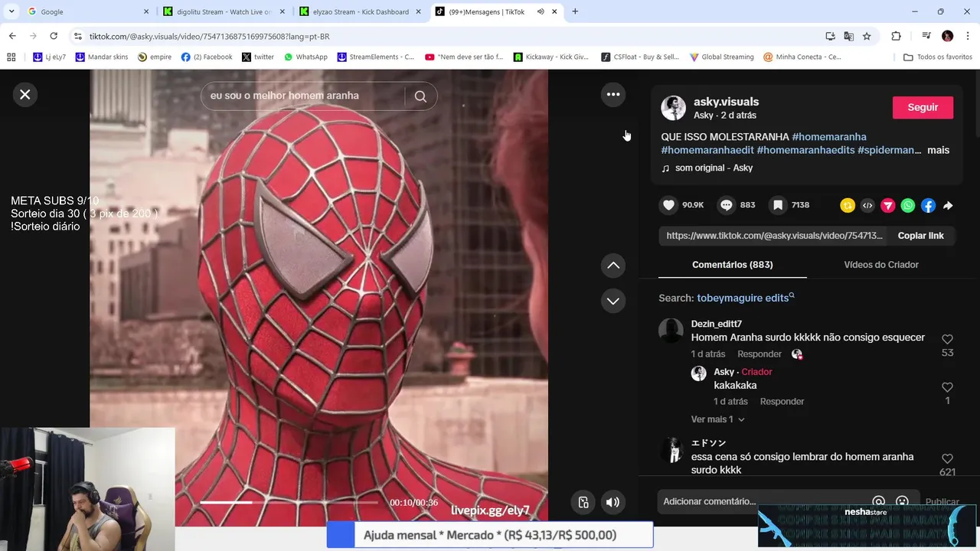Image resolution: width=980 pixels, height=551 pixels.
Task: Follow asky.visuals with Seguir button
Action: [923, 108]
